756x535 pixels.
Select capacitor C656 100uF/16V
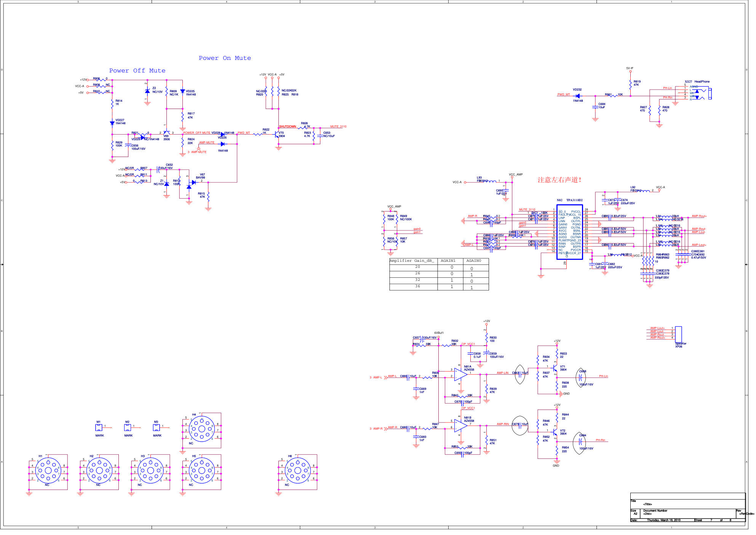tap(128, 146)
